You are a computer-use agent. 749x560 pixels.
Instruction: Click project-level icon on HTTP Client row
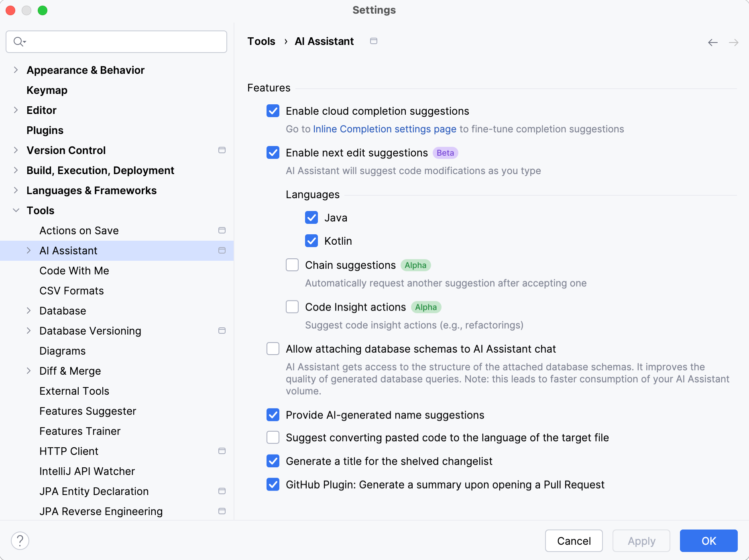[222, 451]
